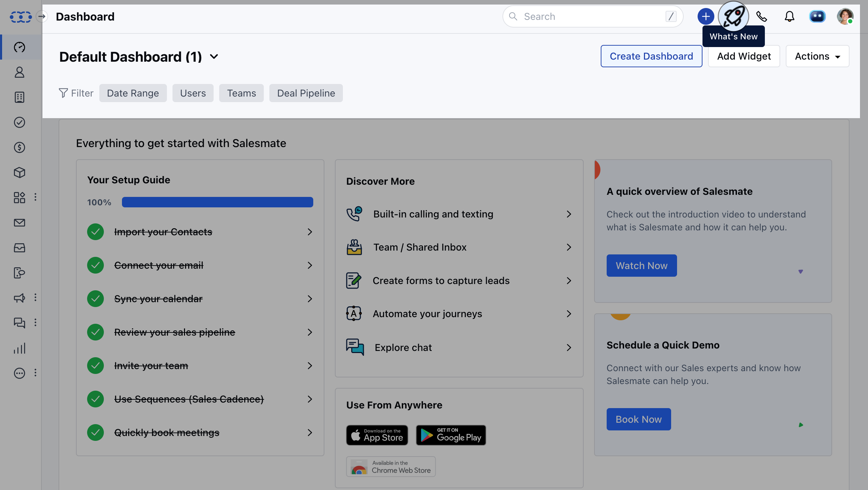Open Team / Shared Inbox item
The image size is (868, 490).
point(459,247)
